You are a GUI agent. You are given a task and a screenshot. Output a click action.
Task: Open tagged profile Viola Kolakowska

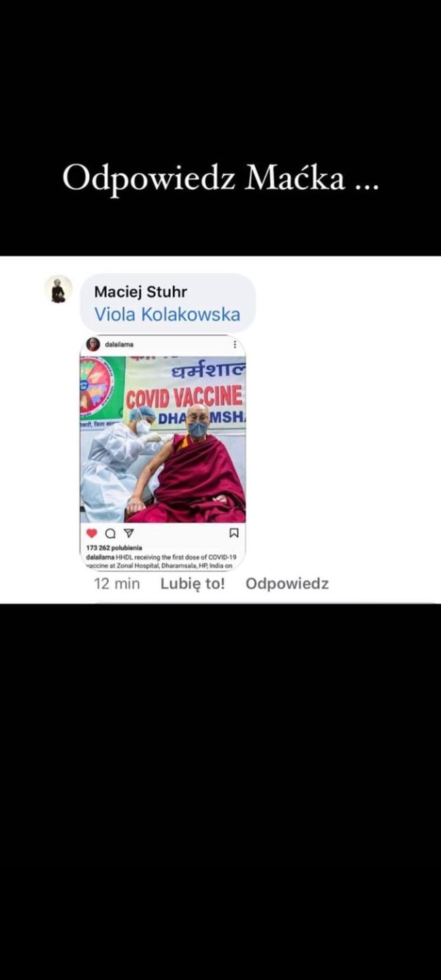tap(167, 314)
